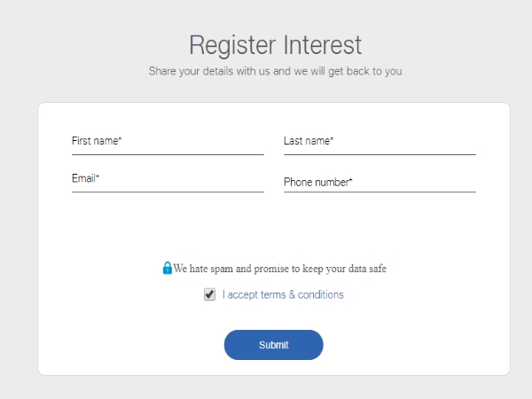This screenshot has width=532, height=399.
Task: Click the 'Last name*' label text
Action: click(309, 141)
